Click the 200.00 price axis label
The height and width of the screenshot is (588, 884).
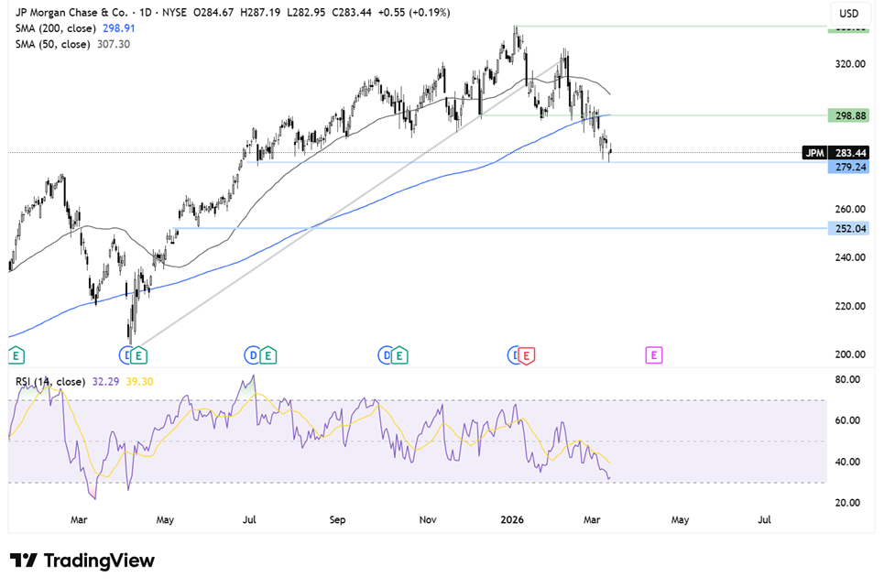click(x=850, y=354)
